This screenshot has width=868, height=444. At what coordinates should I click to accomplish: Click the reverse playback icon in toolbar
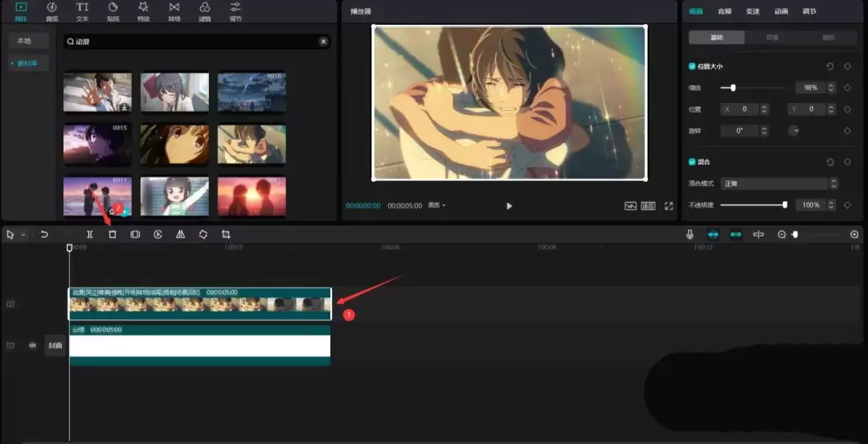point(158,234)
